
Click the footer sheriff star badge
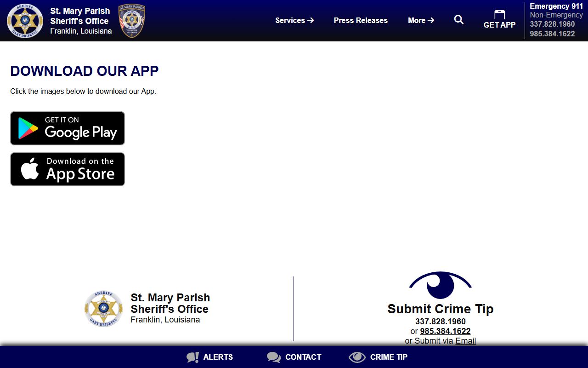[x=104, y=309]
